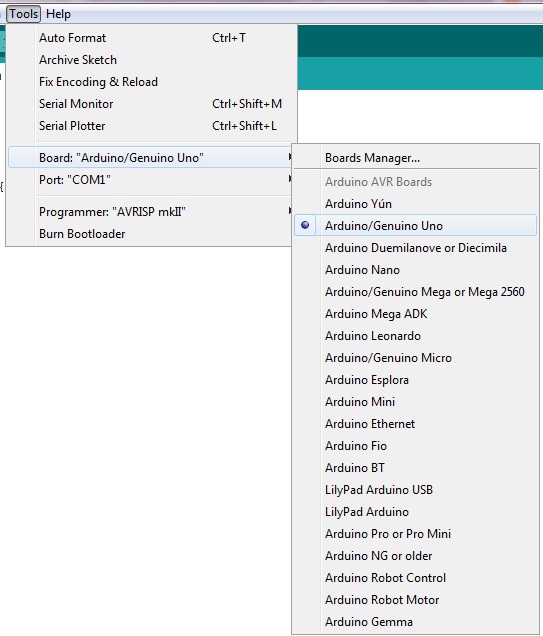The height and width of the screenshot is (636, 543).
Task: Select Arduino NG or older board
Action: coord(415,555)
